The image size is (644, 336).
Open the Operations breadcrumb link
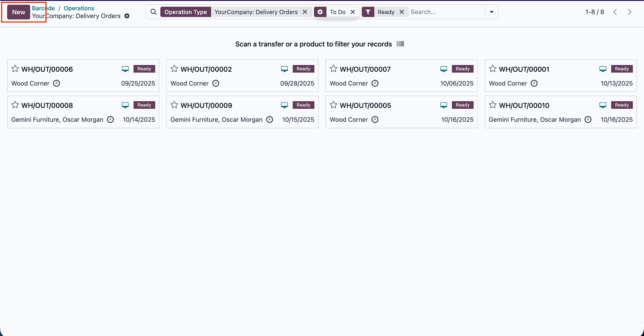(x=79, y=8)
